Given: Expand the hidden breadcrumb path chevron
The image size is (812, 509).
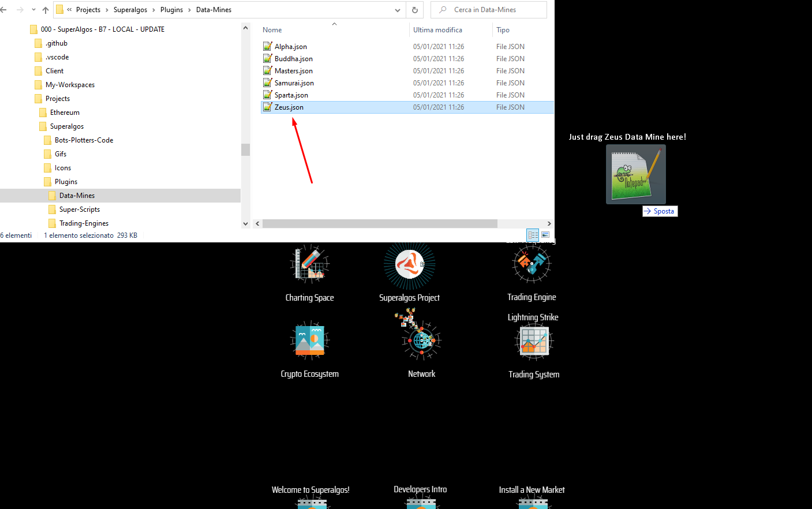Looking at the screenshot, I should coord(69,10).
